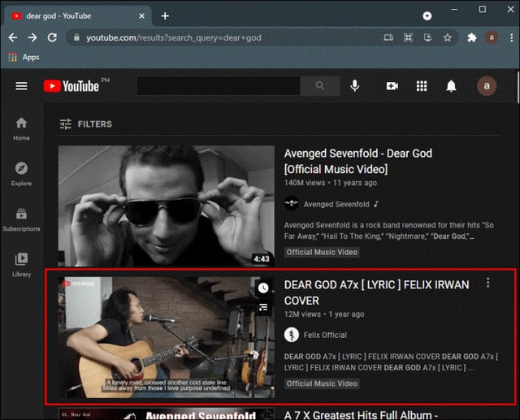Click the padlock site info icon

[x=76, y=37]
